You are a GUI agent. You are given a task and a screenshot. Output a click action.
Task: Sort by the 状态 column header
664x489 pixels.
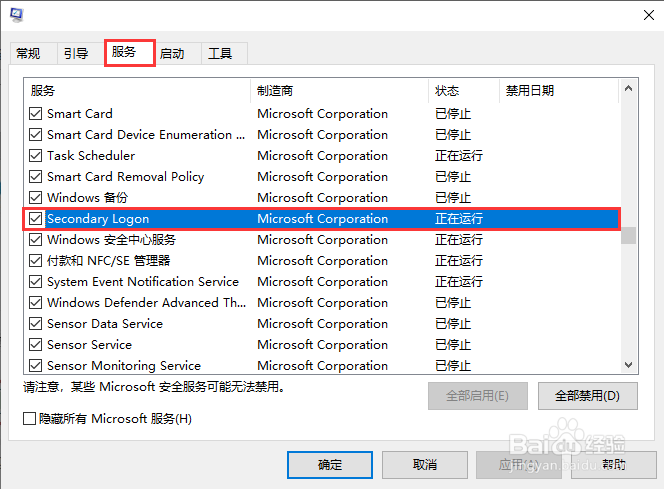click(464, 91)
